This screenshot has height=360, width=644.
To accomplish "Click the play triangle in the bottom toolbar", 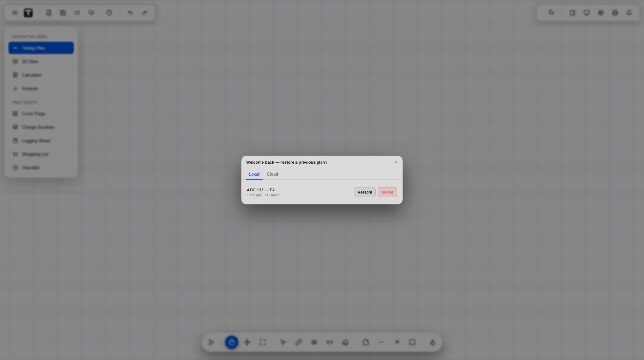I will [x=211, y=342].
